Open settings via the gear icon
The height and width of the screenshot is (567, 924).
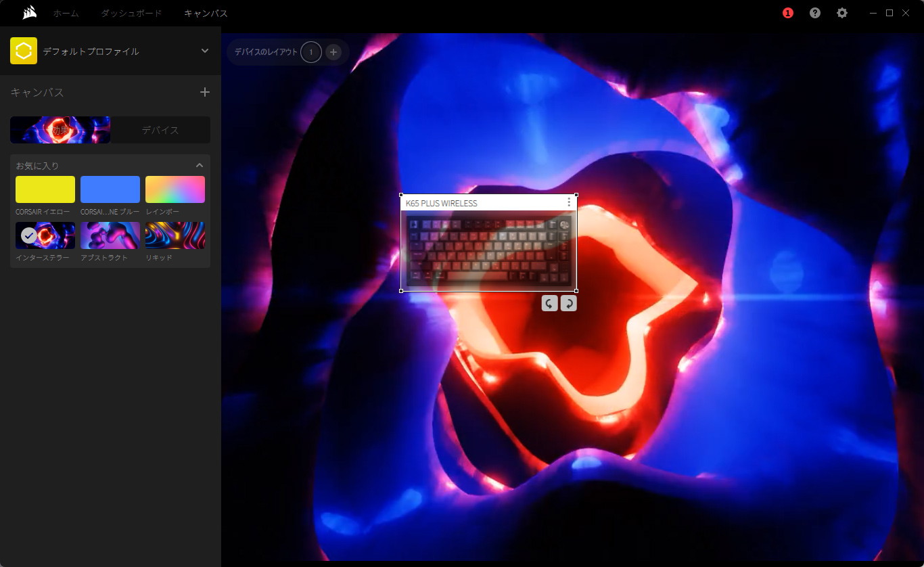pos(841,13)
